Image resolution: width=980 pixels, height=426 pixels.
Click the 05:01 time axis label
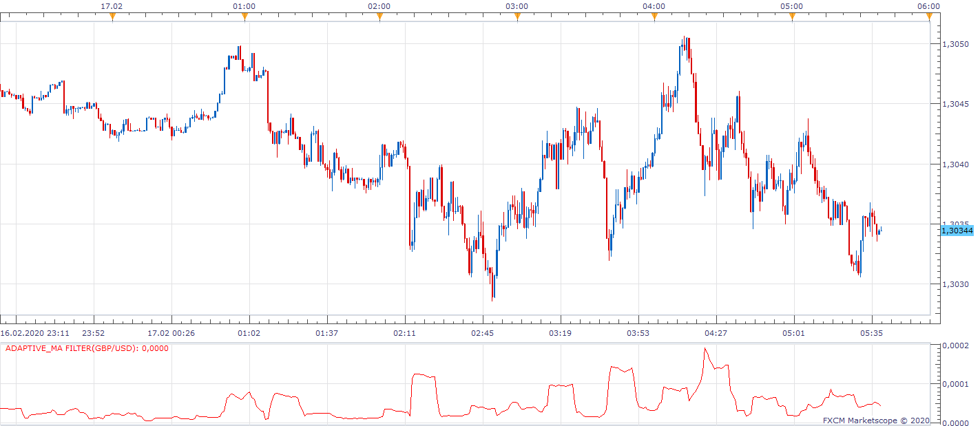(794, 333)
